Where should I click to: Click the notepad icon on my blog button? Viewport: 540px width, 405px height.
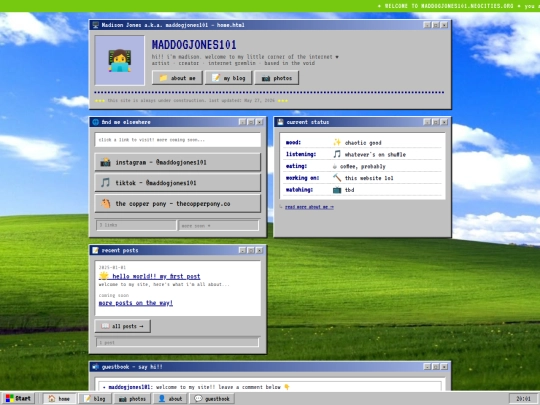(x=216, y=78)
